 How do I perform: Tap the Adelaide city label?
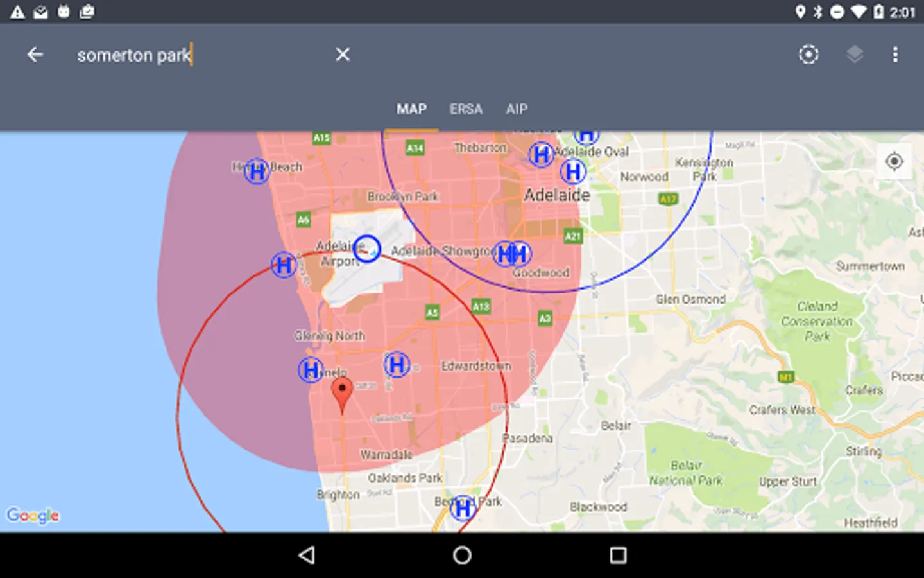coord(557,195)
